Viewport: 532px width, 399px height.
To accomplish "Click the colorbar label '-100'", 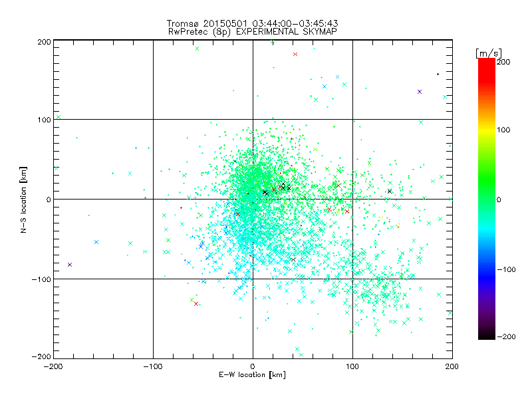I will [x=506, y=270].
